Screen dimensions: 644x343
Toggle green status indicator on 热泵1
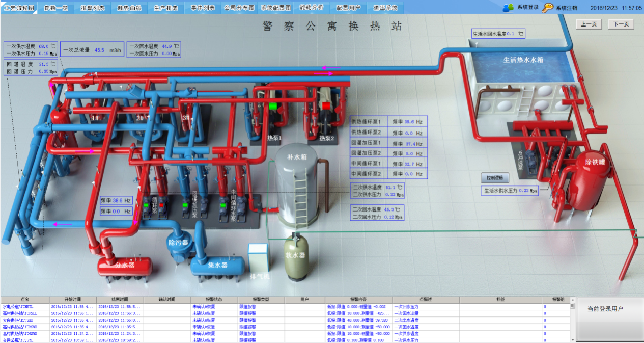(273, 106)
